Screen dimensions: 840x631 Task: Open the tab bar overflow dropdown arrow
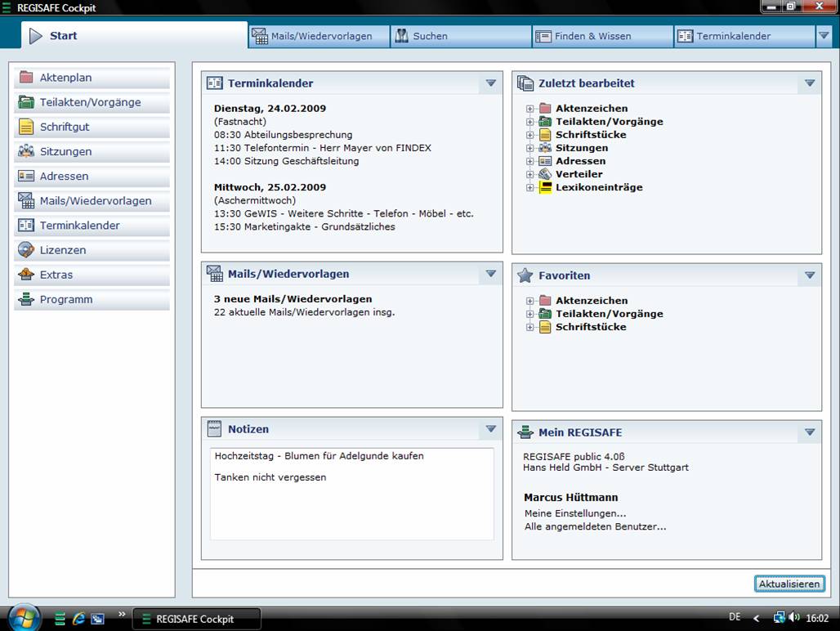tap(824, 36)
